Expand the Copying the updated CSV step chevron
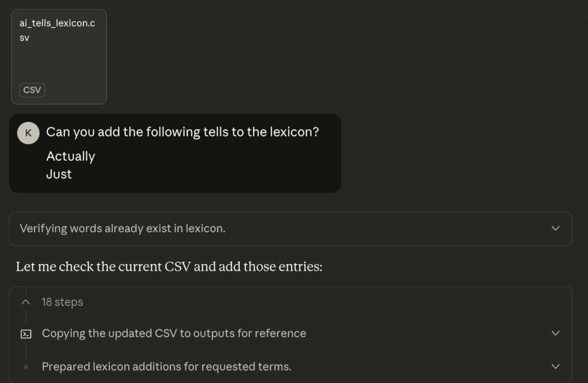Viewport: 588px width, 383px height. click(556, 333)
